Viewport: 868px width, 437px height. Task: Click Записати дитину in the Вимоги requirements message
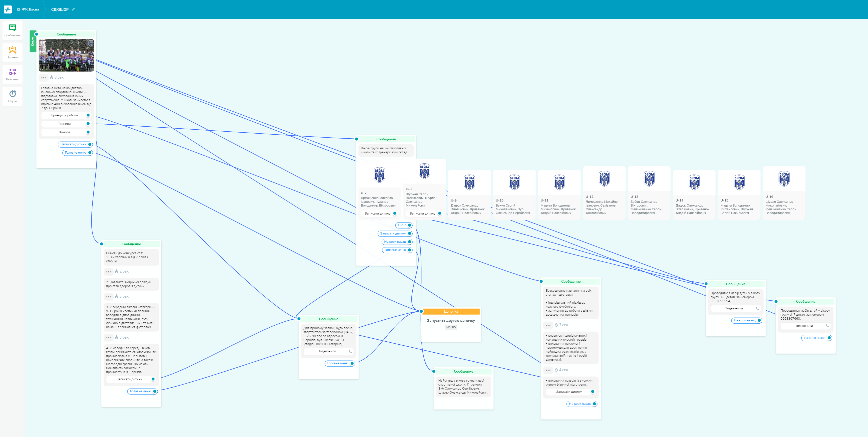[131, 379]
